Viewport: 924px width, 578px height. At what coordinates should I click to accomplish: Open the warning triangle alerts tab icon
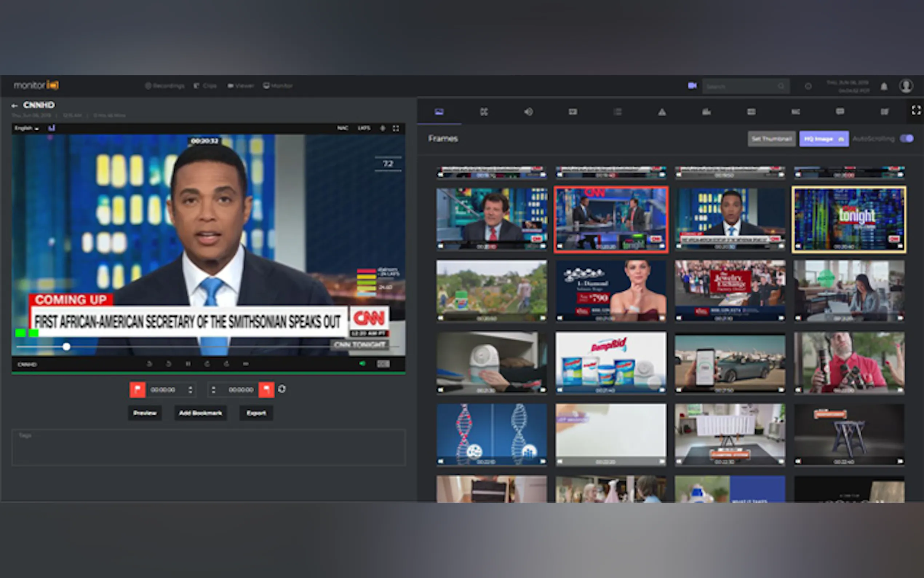tap(662, 112)
